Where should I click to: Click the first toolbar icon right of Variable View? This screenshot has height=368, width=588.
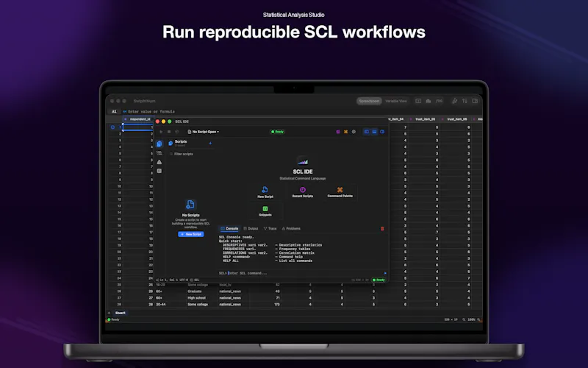point(418,101)
